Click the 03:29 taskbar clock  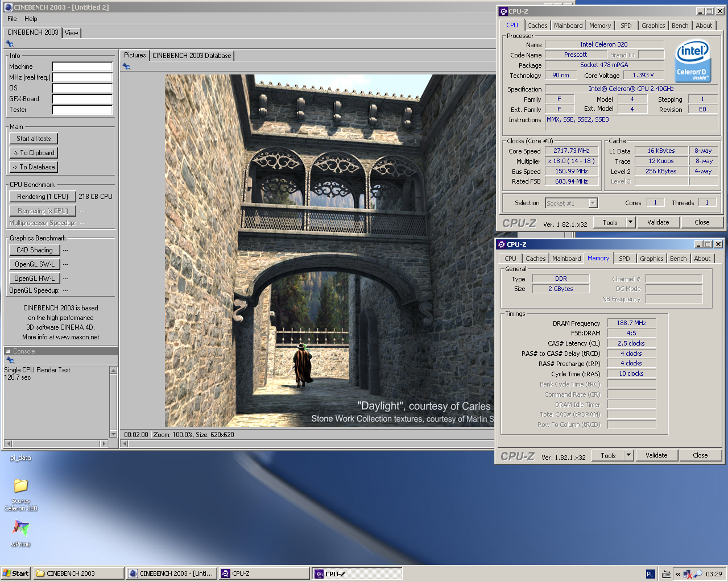pos(714,574)
